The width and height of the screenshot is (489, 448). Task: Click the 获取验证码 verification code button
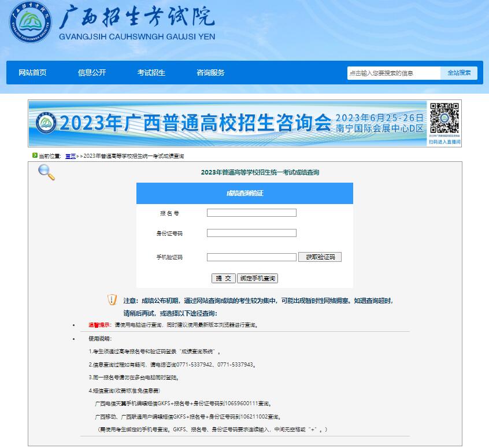[x=319, y=257]
